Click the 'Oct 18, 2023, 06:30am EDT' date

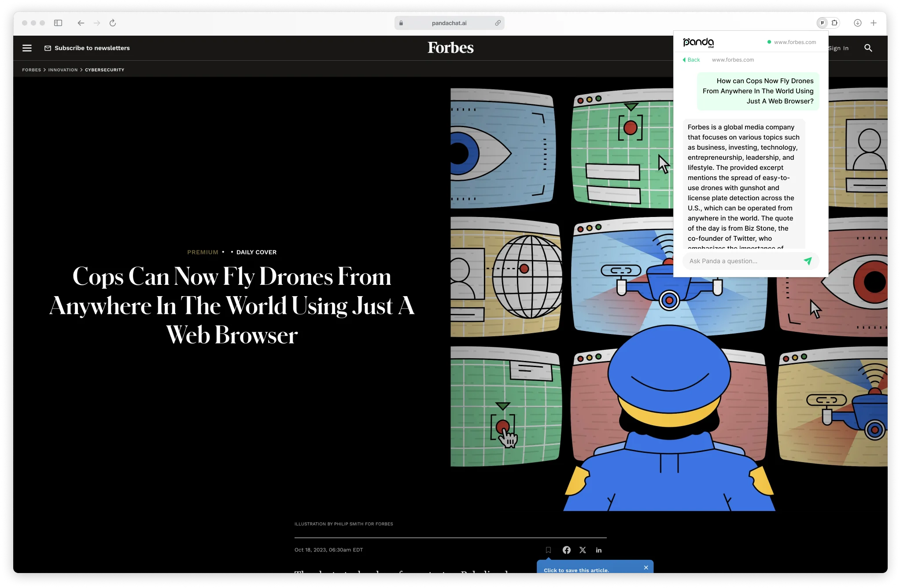click(328, 550)
